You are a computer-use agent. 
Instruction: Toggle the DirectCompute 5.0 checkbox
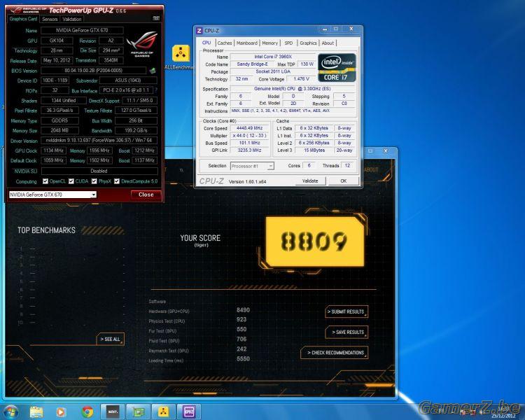point(116,181)
